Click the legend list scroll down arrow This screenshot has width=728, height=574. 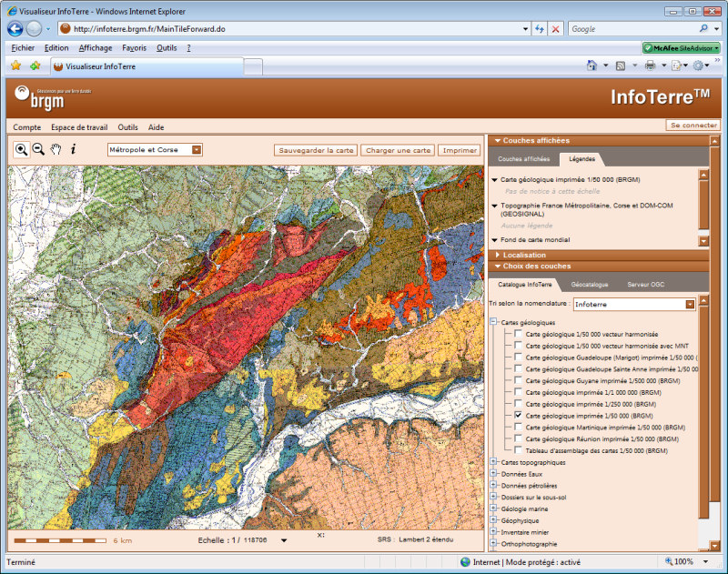pyautogui.click(x=703, y=241)
